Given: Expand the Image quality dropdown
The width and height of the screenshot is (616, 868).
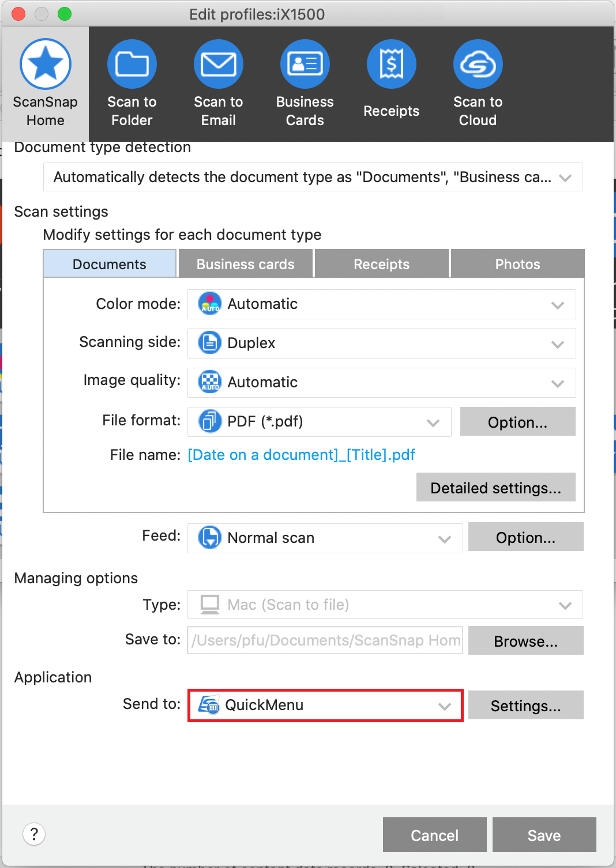Looking at the screenshot, I should (x=382, y=383).
